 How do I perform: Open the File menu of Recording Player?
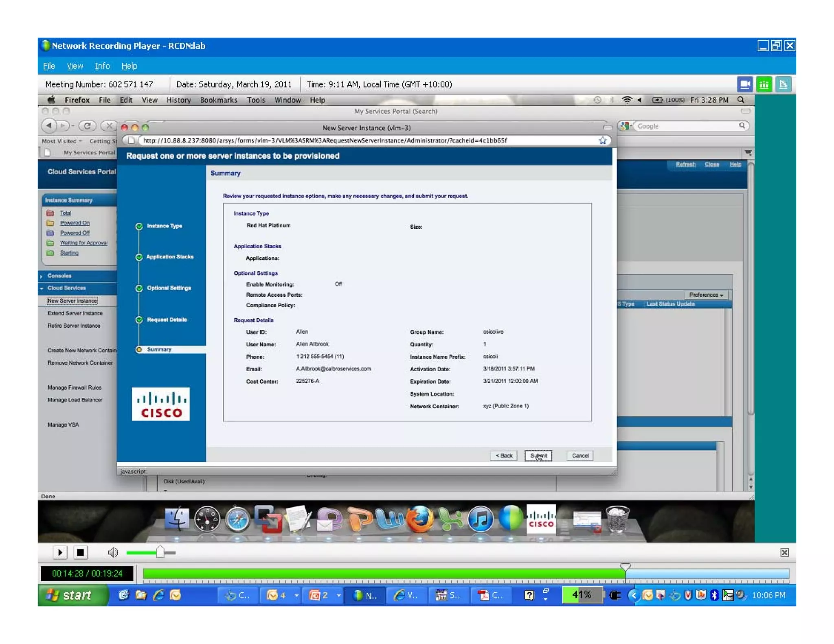(x=49, y=66)
